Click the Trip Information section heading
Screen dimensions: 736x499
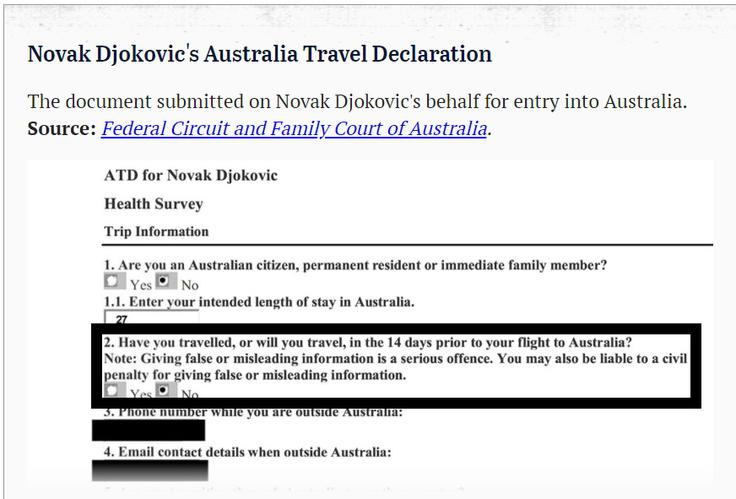click(156, 231)
